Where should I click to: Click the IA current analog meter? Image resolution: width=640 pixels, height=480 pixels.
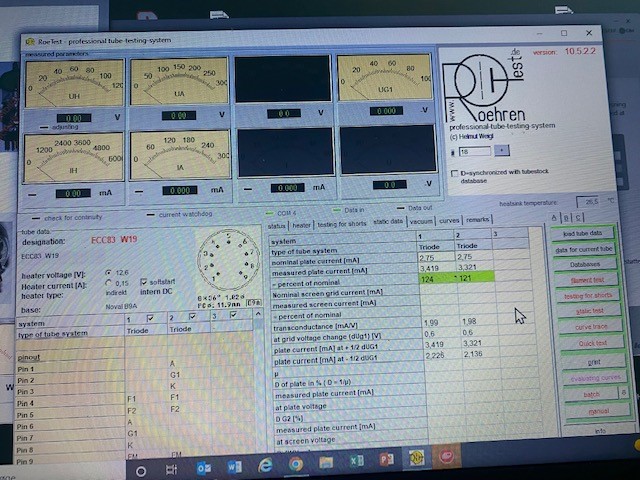(x=180, y=155)
